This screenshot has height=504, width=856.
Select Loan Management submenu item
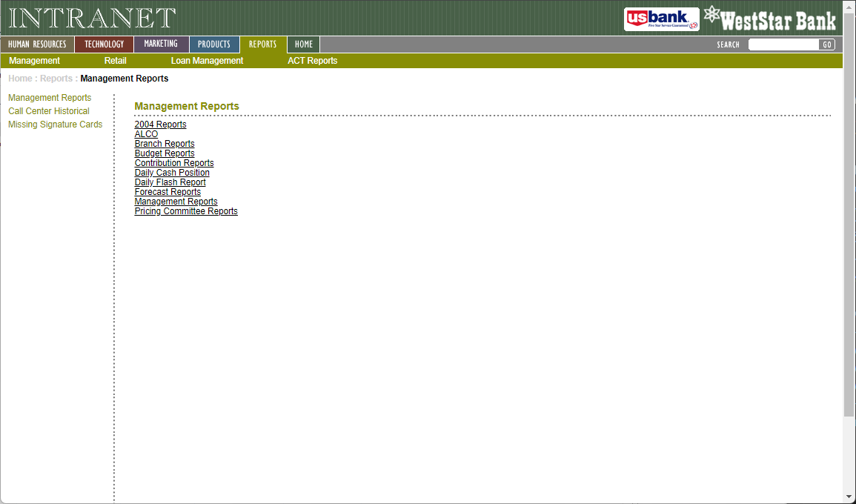pos(207,61)
